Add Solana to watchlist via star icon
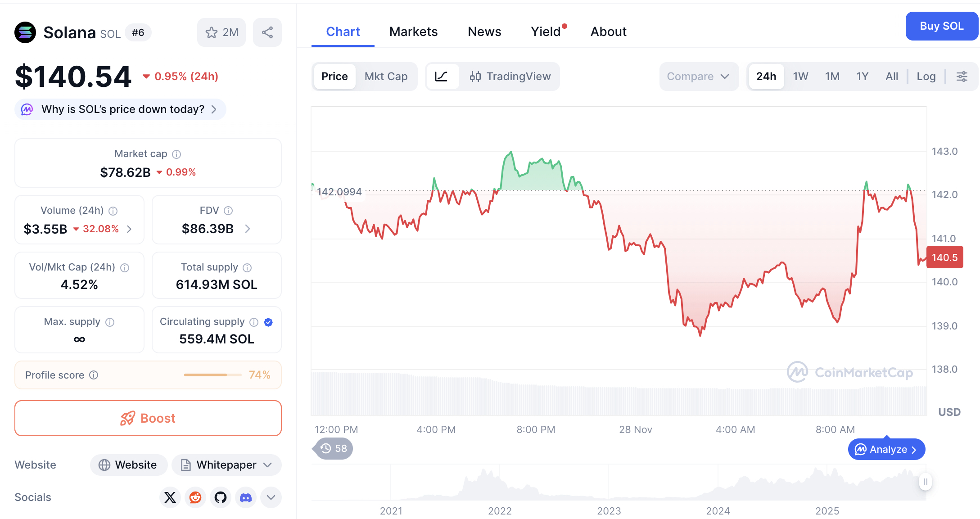The width and height of the screenshot is (980, 519). click(x=212, y=32)
